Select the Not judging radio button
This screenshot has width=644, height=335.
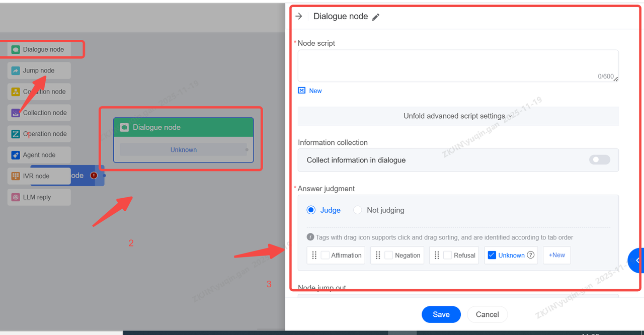tap(358, 210)
